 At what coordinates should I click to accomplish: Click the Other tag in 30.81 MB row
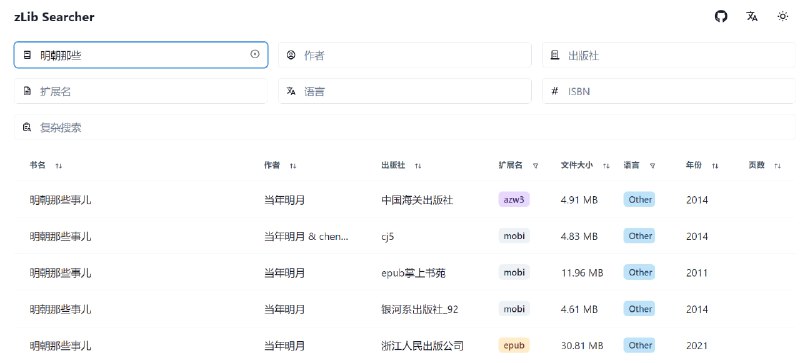[x=639, y=345]
